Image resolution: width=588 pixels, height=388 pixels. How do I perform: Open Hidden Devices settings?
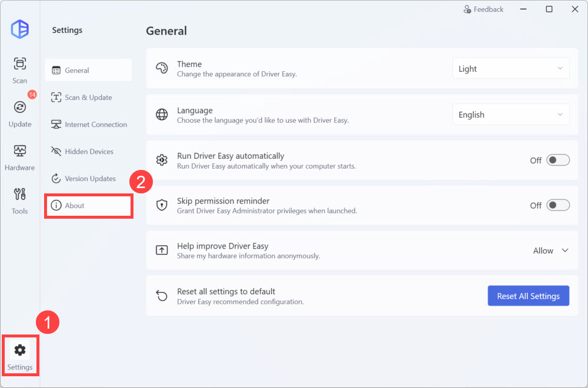(89, 152)
